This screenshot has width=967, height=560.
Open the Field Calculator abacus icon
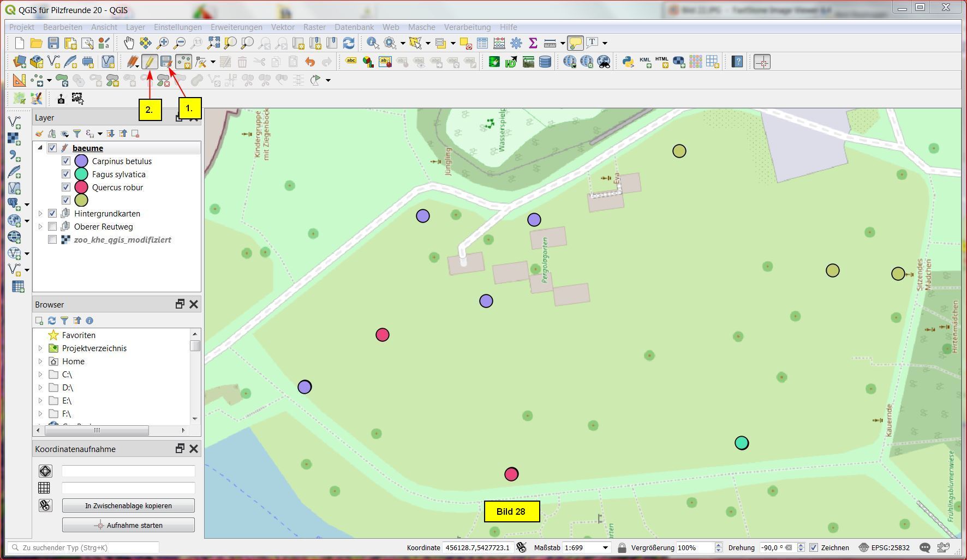tap(499, 43)
